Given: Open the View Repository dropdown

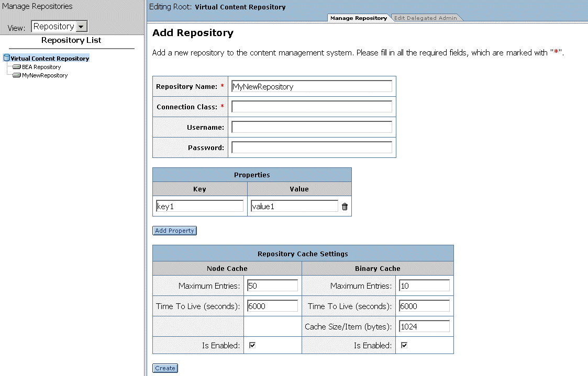Looking at the screenshot, I should click(x=59, y=26).
